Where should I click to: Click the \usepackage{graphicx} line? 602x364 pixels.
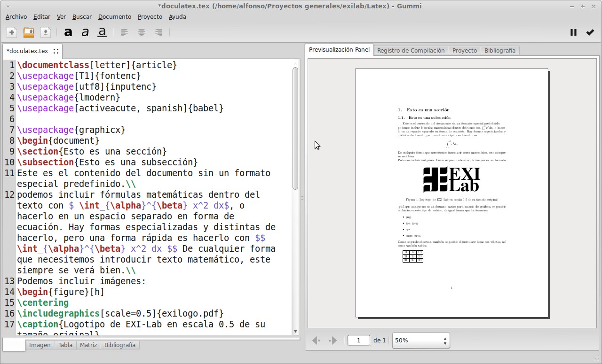pos(71,130)
